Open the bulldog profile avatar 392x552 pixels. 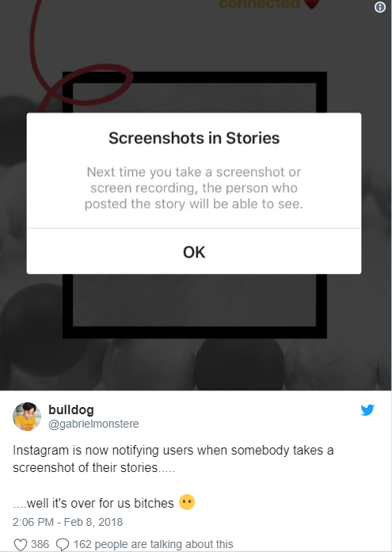[27, 417]
